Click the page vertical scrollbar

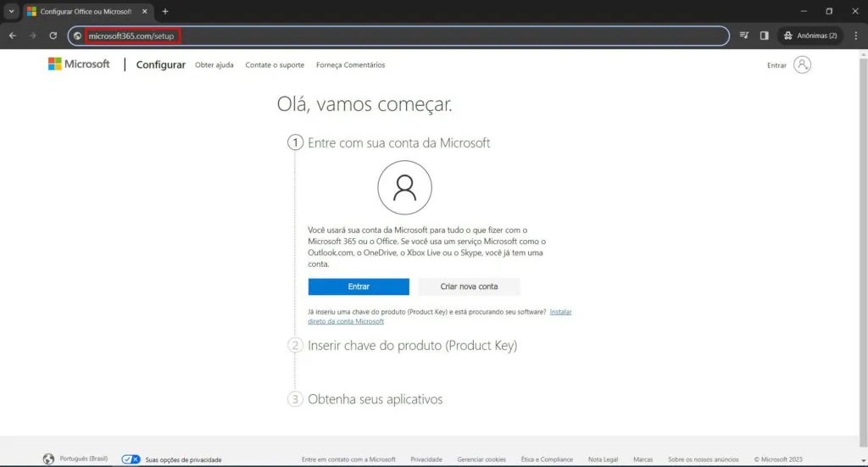(x=863, y=252)
